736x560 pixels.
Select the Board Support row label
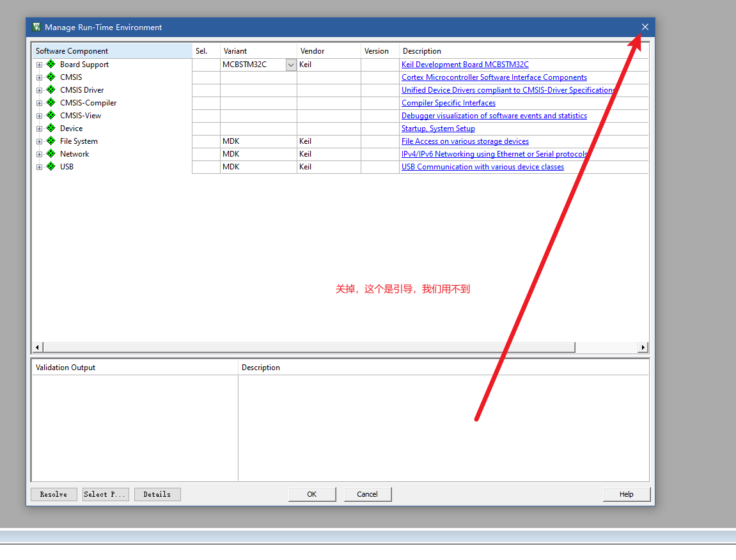coord(84,65)
